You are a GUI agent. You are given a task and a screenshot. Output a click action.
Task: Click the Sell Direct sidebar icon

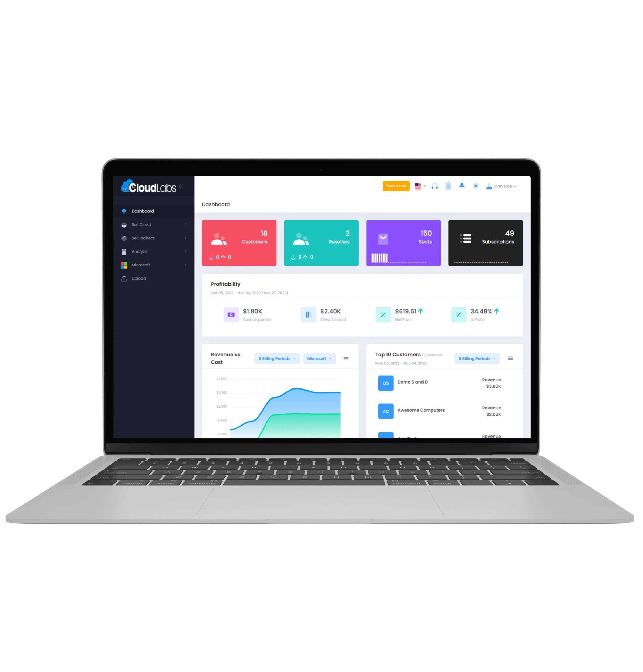[124, 224]
